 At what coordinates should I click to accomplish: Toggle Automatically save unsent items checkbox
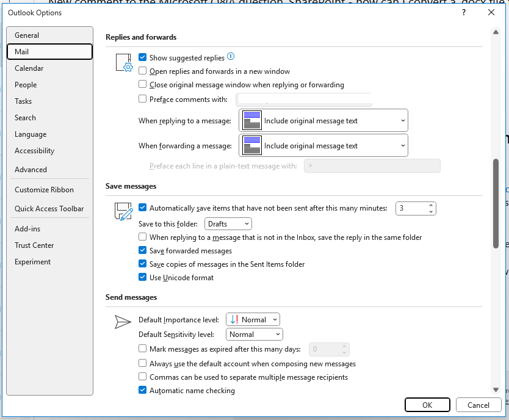[142, 208]
